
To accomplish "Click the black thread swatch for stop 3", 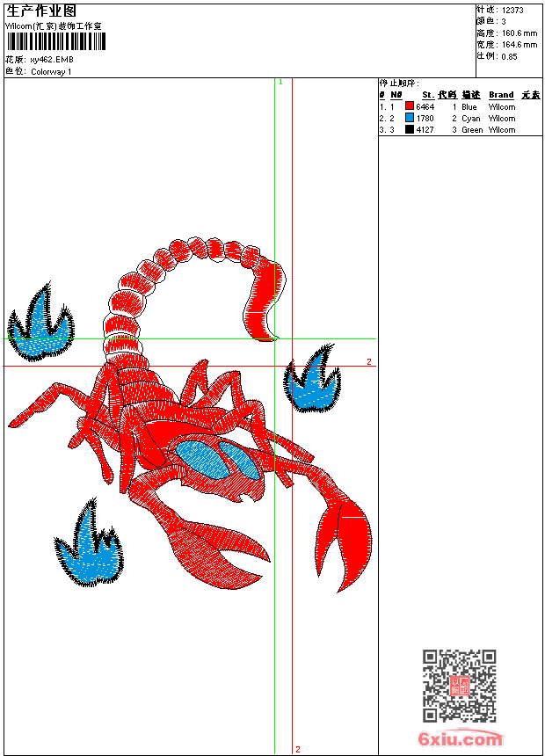I will click(x=409, y=130).
